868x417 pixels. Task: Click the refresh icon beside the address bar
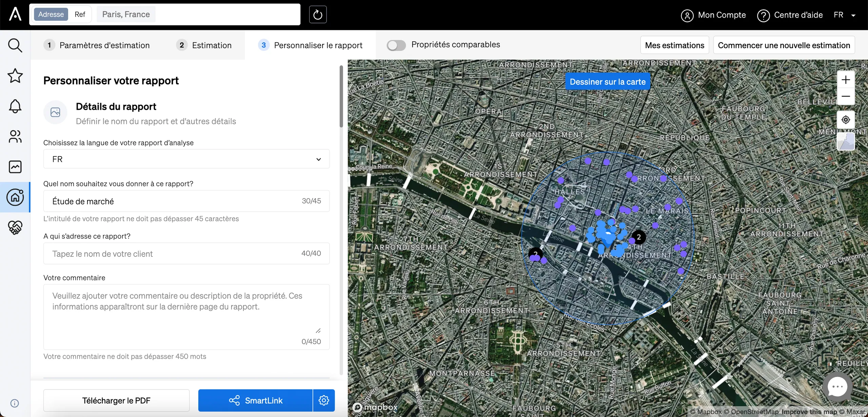pyautogui.click(x=318, y=15)
